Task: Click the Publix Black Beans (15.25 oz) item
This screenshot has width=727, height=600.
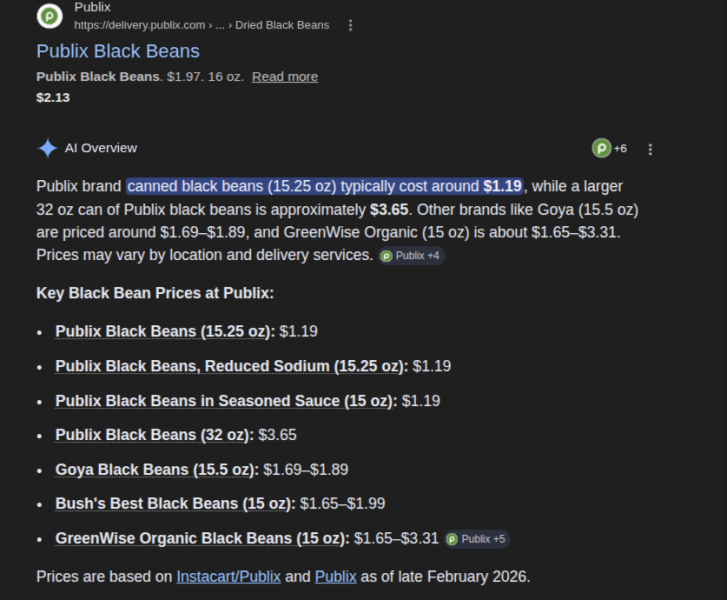Action: [163, 331]
